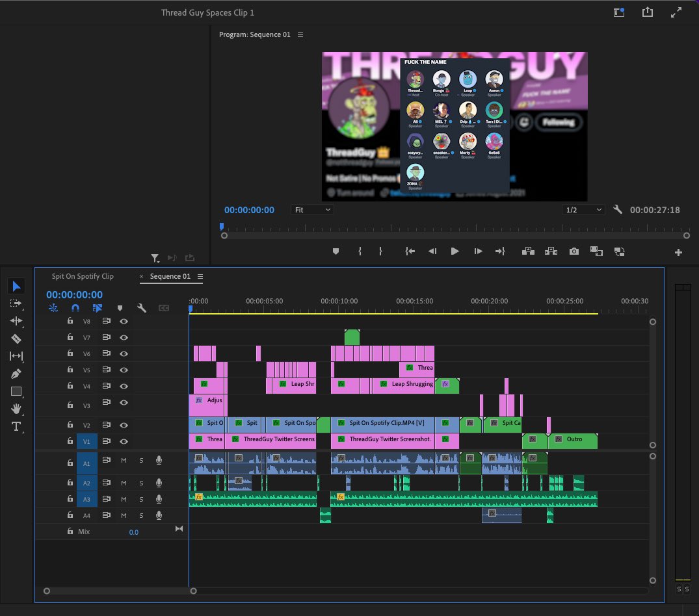Open Program monitor settings wrench
Viewport: 699px width, 616px height.
click(x=618, y=209)
